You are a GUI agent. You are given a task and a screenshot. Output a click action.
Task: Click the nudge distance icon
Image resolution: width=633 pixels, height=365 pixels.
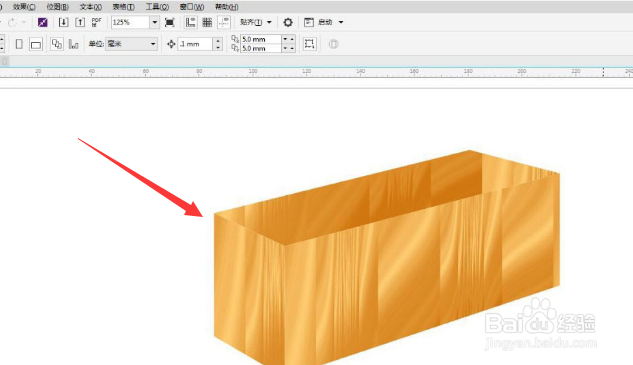pyautogui.click(x=171, y=44)
